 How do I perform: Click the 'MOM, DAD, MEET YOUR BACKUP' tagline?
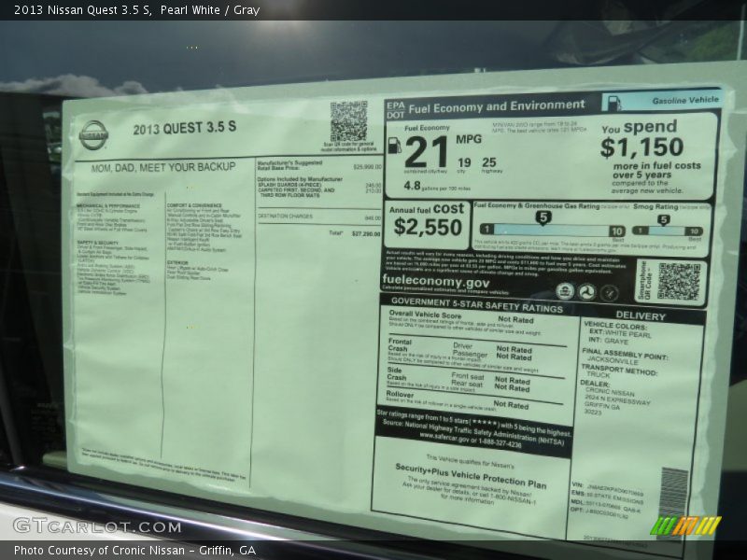[x=162, y=168]
